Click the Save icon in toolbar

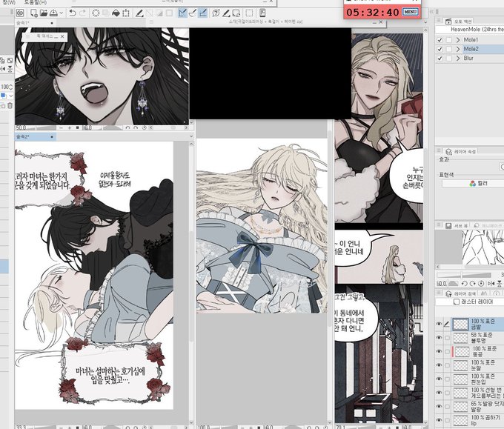click(x=53, y=13)
